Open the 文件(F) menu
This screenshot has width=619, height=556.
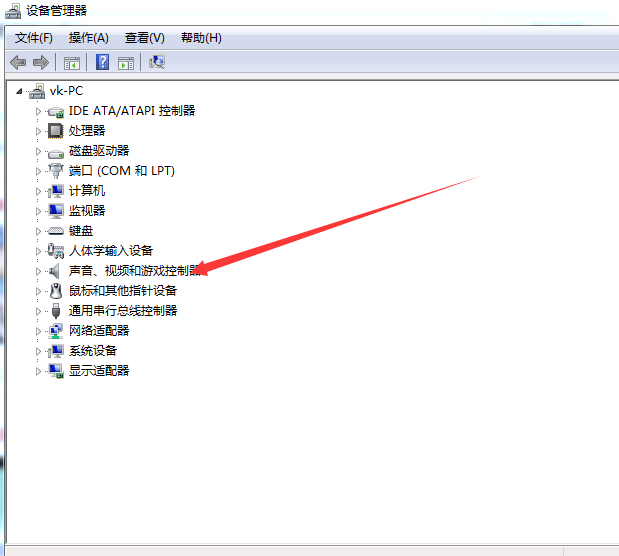(34, 38)
